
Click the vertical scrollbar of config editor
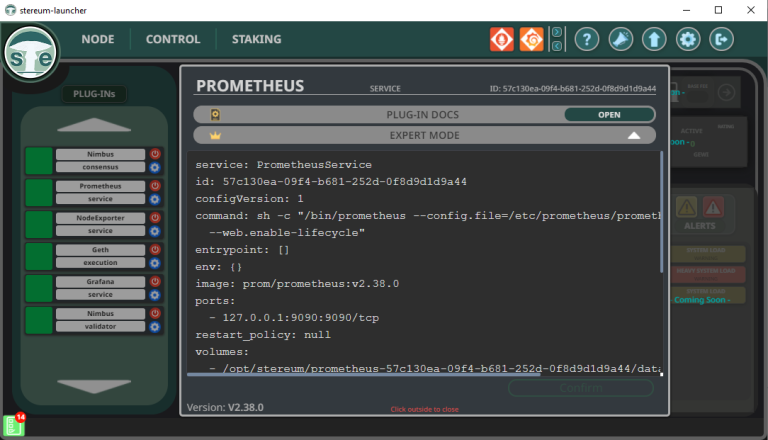[662, 212]
